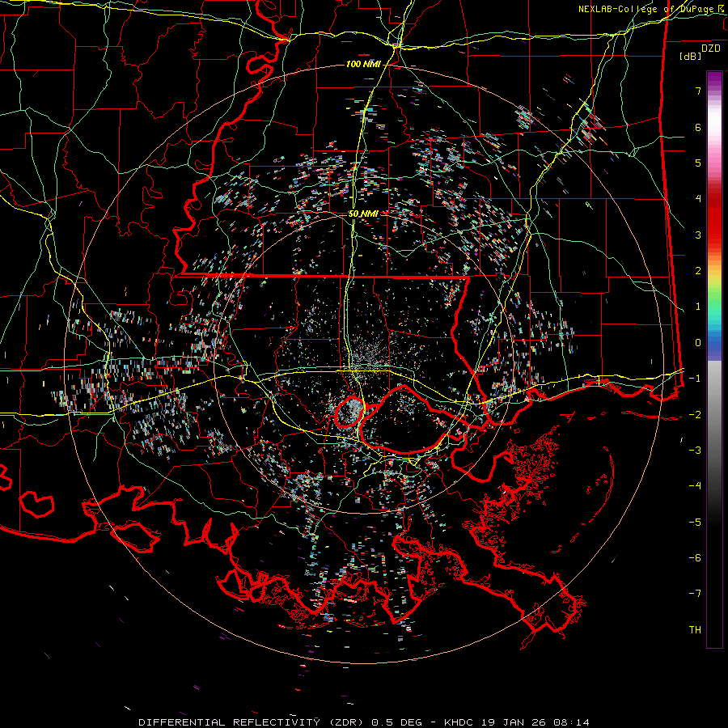Click the -4 value on color scale
The image size is (728, 728).
pos(695,486)
